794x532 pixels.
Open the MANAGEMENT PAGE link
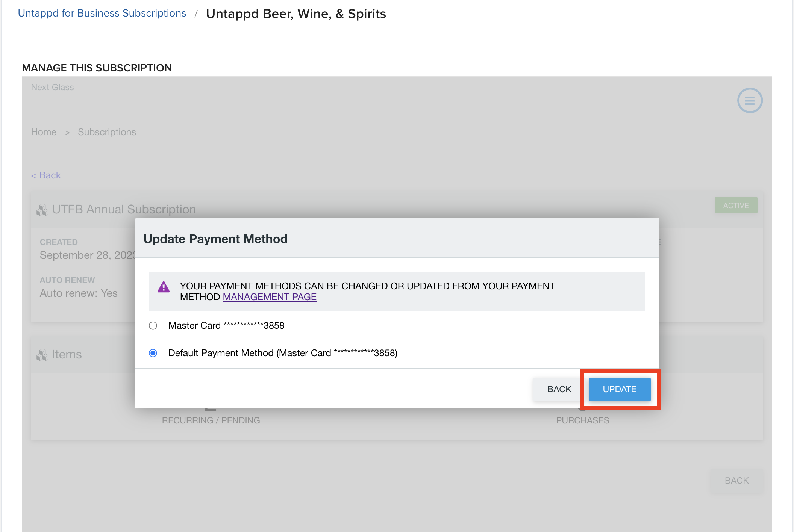(270, 297)
